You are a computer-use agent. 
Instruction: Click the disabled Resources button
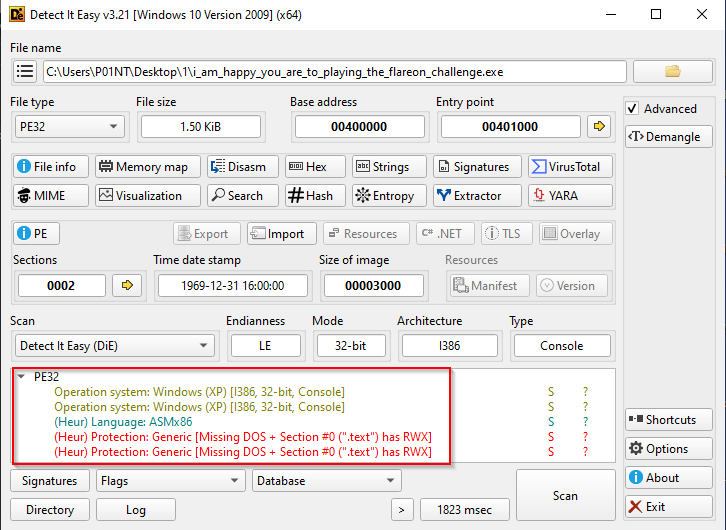coord(366,233)
